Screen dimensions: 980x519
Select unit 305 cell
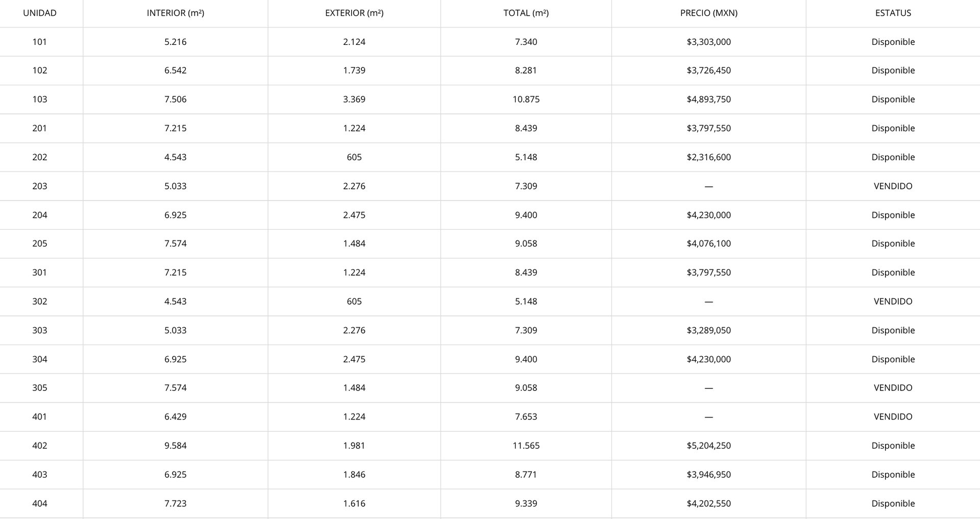click(40, 388)
